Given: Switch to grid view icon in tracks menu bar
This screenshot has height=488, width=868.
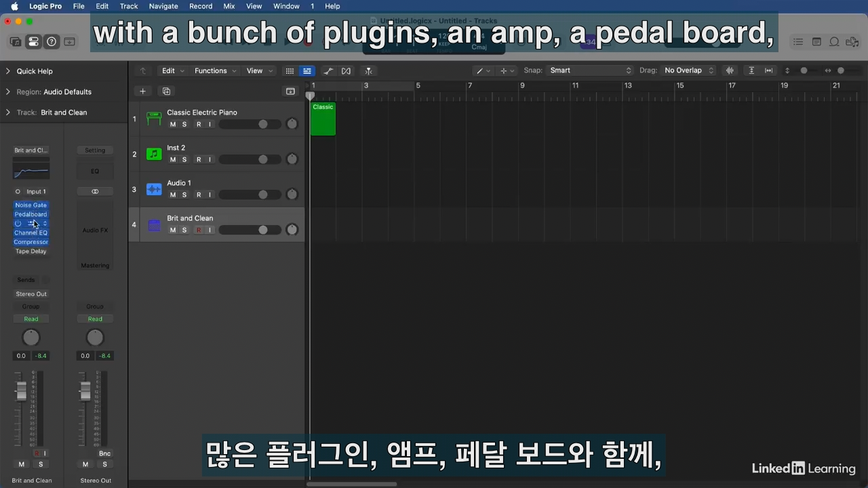Looking at the screenshot, I should point(290,70).
